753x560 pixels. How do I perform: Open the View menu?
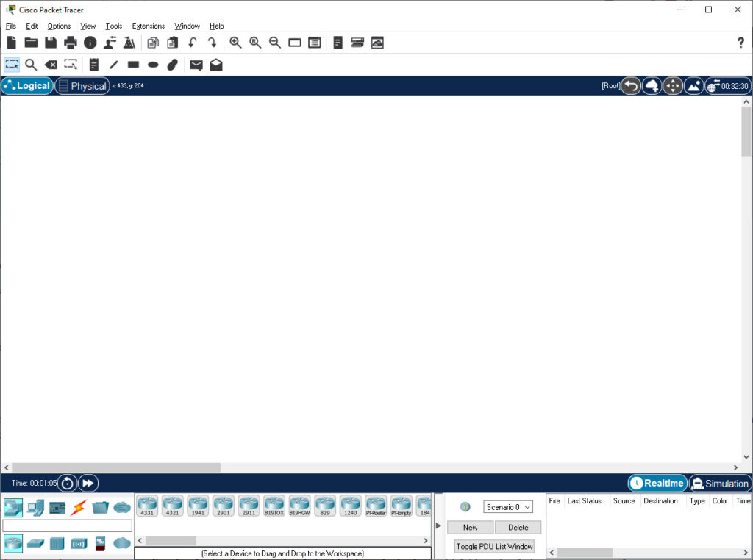coord(88,26)
